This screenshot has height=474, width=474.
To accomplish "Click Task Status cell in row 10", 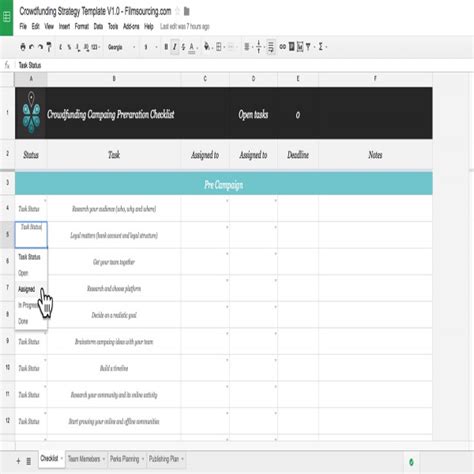I will point(31,368).
